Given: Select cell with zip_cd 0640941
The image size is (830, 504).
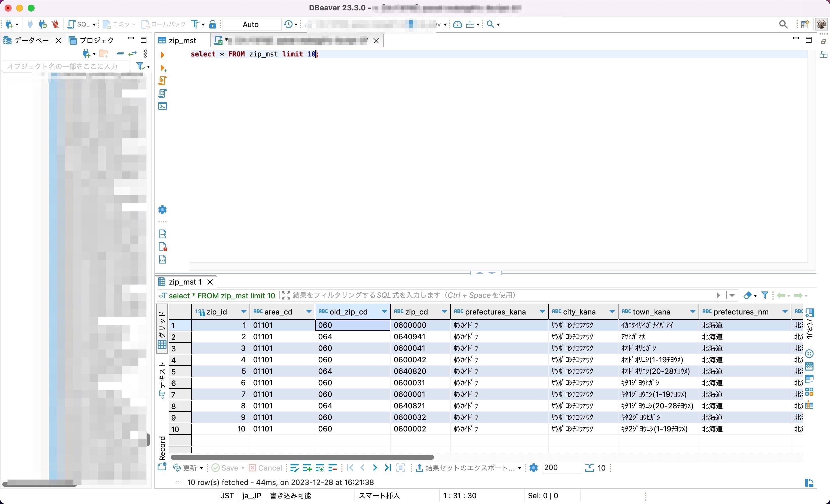Looking at the screenshot, I should [x=420, y=337].
